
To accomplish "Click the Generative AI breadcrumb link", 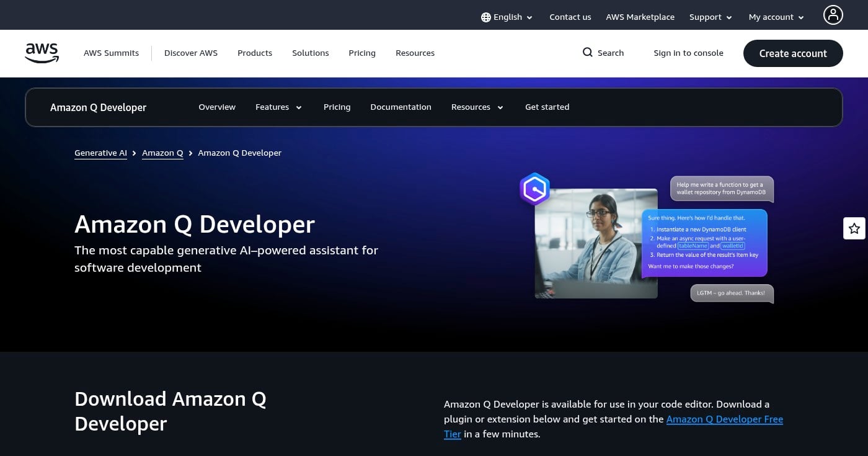I will (100, 153).
